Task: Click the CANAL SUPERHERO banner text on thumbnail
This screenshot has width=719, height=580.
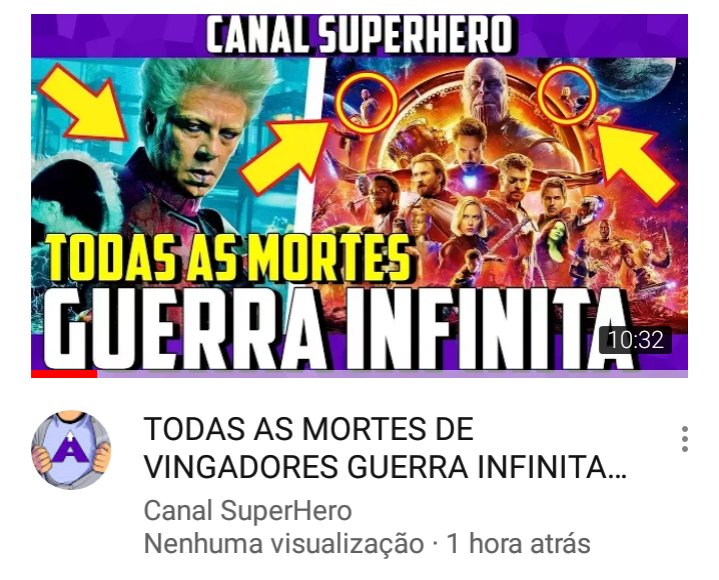Action: click(360, 35)
